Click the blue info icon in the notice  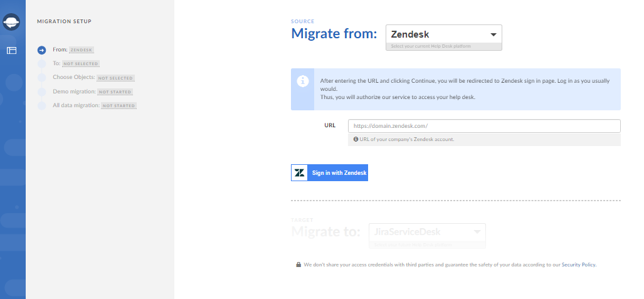[302, 81]
